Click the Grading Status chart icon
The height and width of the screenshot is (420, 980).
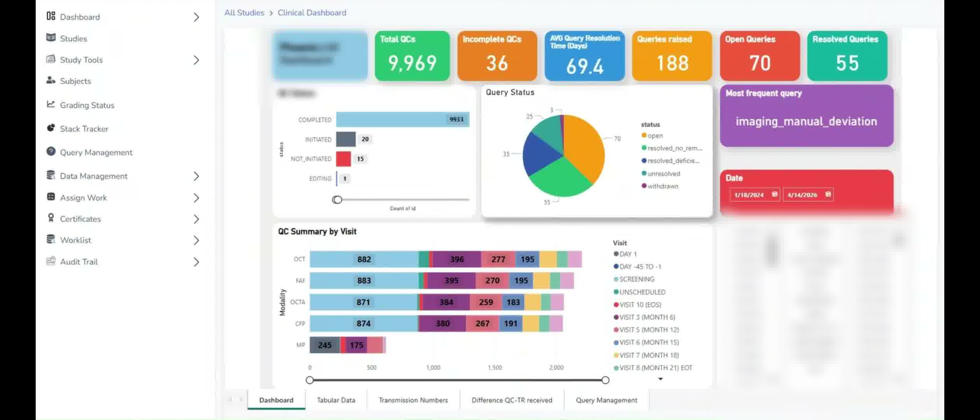(x=51, y=105)
